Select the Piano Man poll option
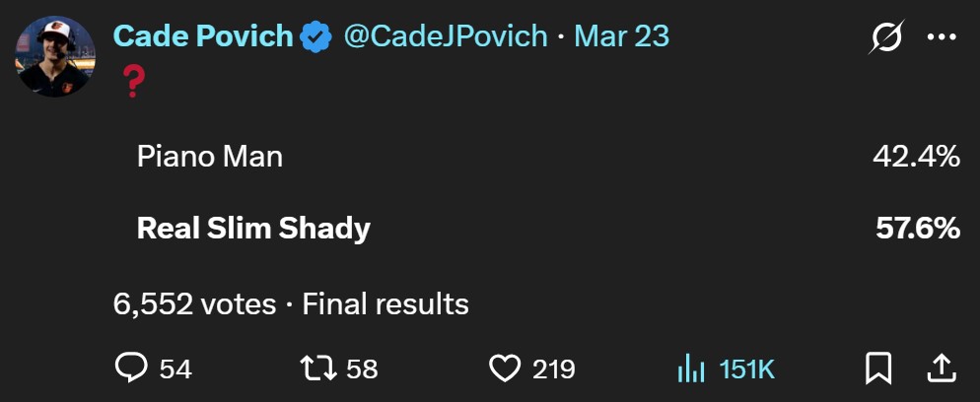The width and height of the screenshot is (980, 402). (x=210, y=156)
